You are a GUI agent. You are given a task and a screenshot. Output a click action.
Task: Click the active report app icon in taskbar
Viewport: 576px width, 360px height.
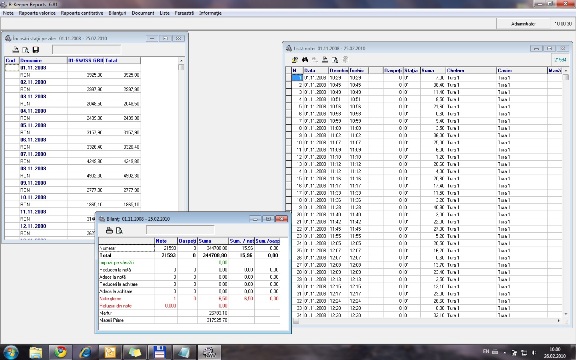point(209,352)
